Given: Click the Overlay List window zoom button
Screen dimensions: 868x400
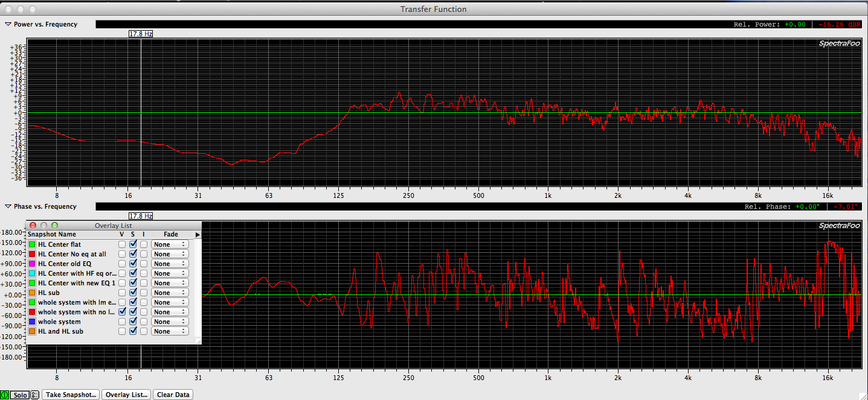Looking at the screenshot, I should click(x=54, y=226).
